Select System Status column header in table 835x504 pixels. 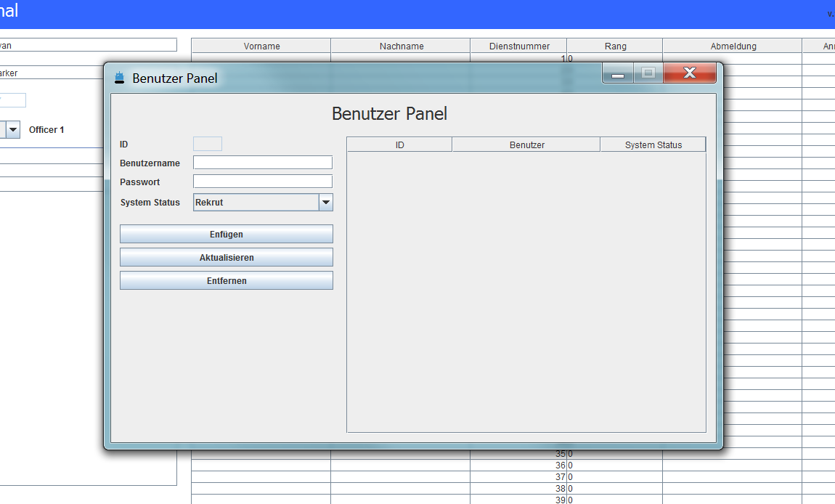[653, 145]
